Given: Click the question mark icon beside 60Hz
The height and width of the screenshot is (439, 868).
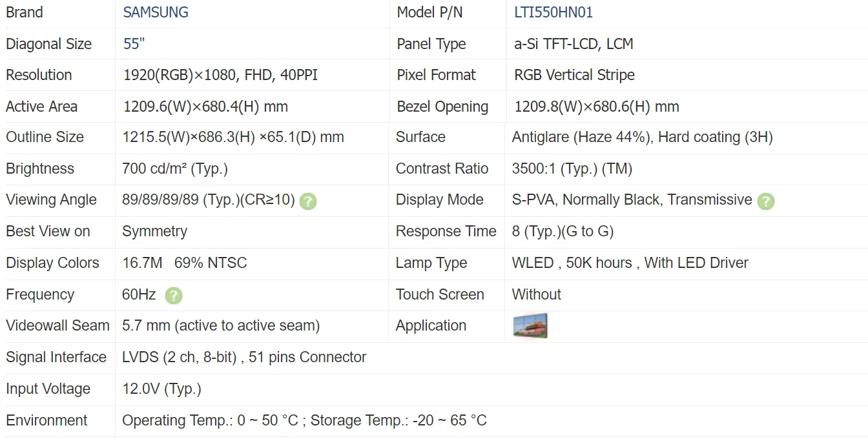Looking at the screenshot, I should pyautogui.click(x=174, y=296).
